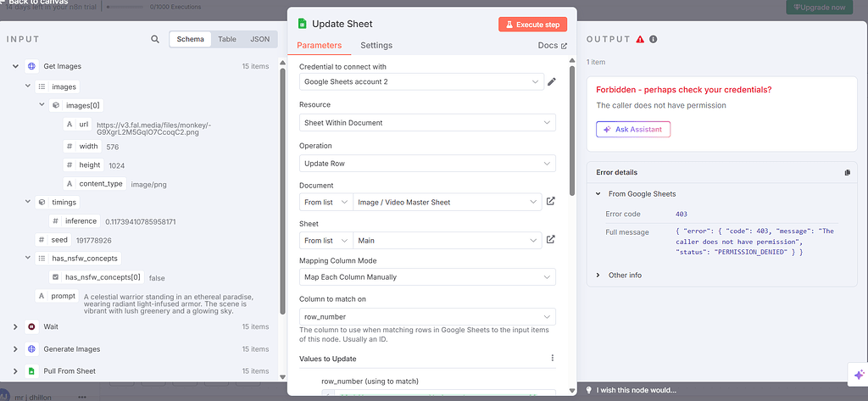The height and width of the screenshot is (401, 868).
Task: Click the search icon in Input panel
Action: (155, 39)
